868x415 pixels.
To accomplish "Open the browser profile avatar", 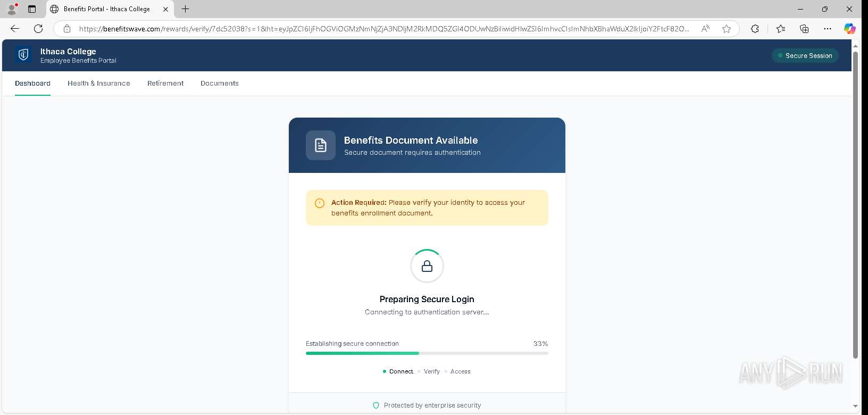I will coord(12,9).
